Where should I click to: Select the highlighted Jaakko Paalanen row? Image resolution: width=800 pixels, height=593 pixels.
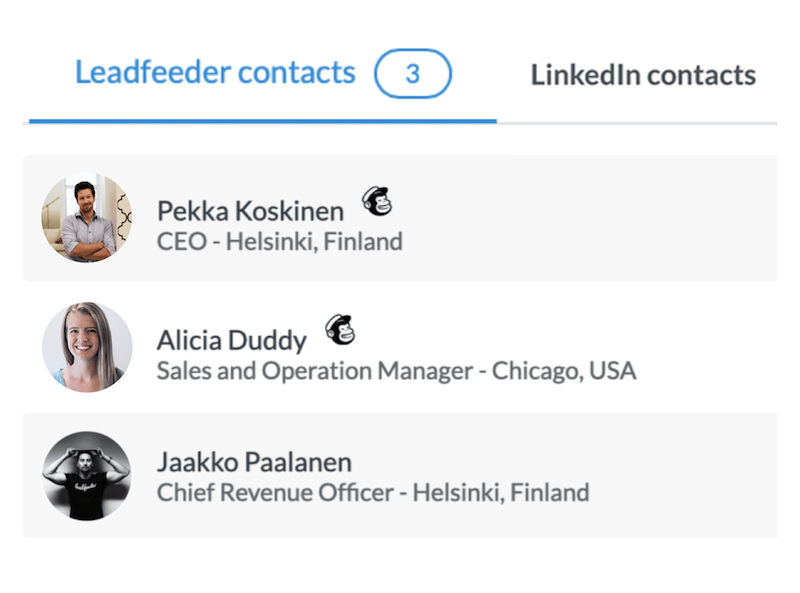click(x=400, y=477)
